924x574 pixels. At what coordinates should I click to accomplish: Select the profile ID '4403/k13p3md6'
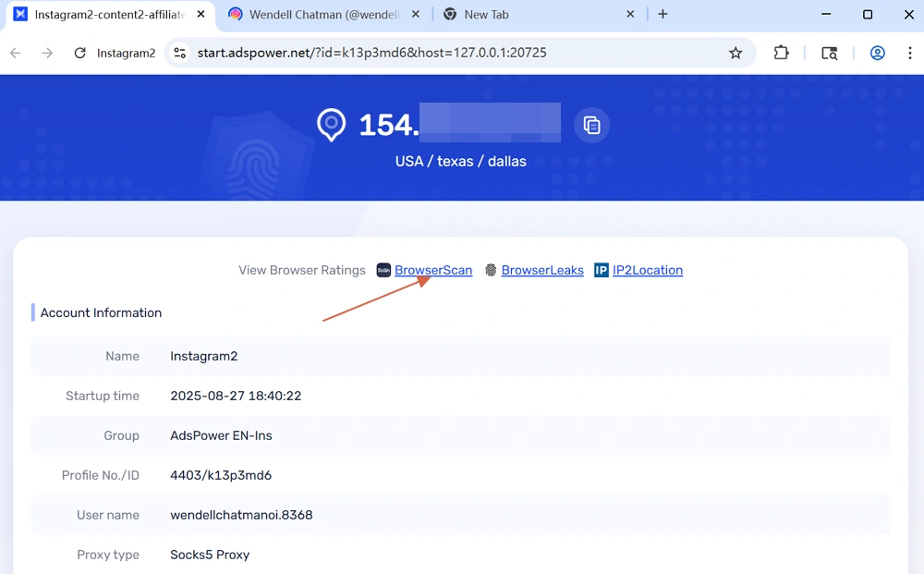pos(221,476)
